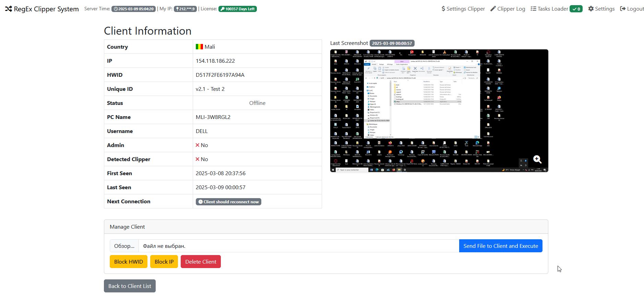Open the Clipper Log page
The image size is (644, 302).
[508, 9]
